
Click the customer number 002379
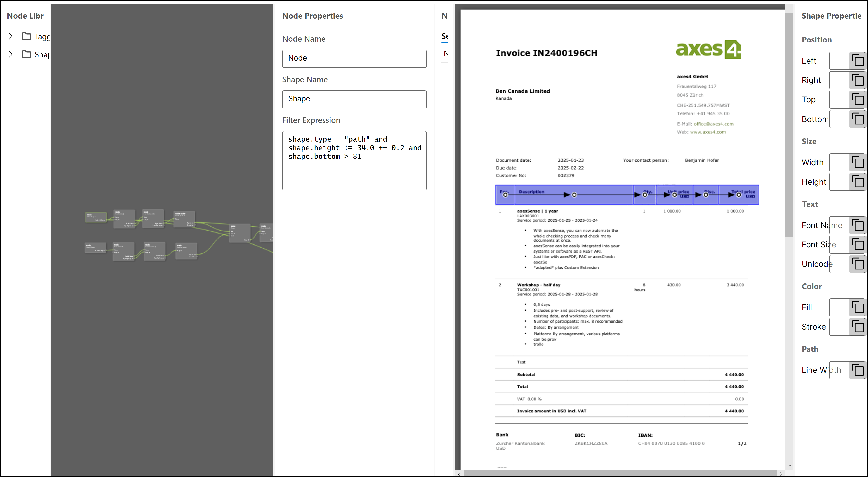tap(566, 175)
